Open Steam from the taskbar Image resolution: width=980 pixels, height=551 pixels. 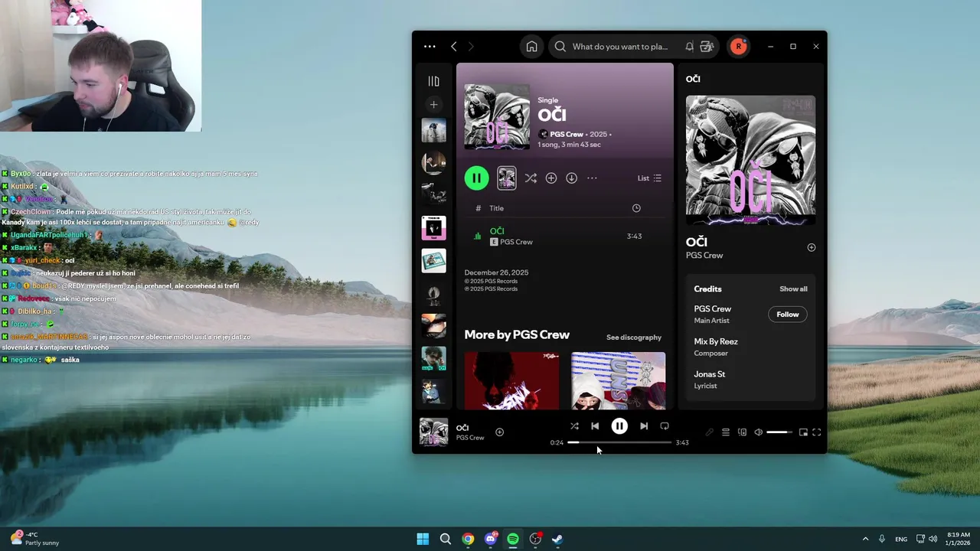click(x=558, y=539)
